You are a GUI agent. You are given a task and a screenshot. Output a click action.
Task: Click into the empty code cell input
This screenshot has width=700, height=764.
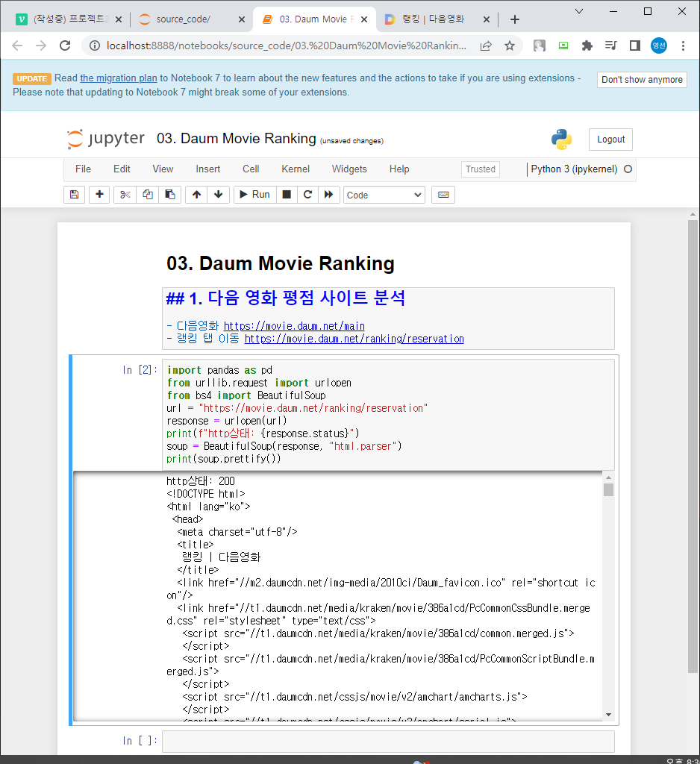[x=388, y=742]
